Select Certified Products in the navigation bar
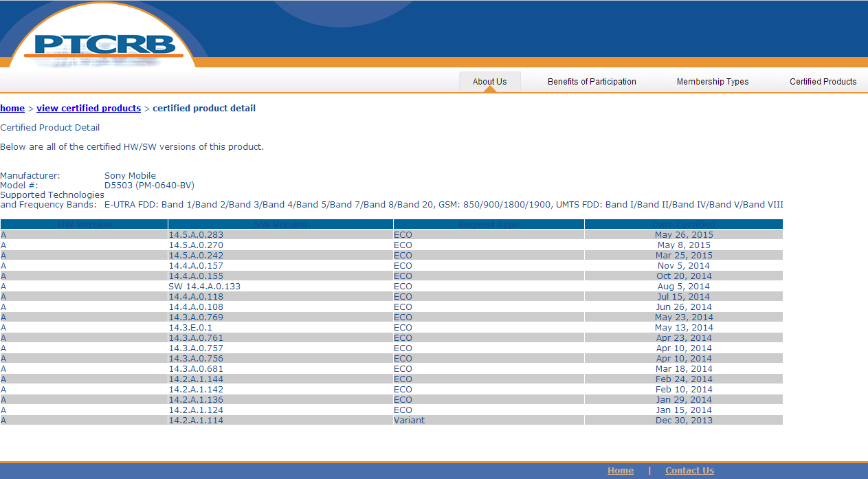 tap(823, 82)
